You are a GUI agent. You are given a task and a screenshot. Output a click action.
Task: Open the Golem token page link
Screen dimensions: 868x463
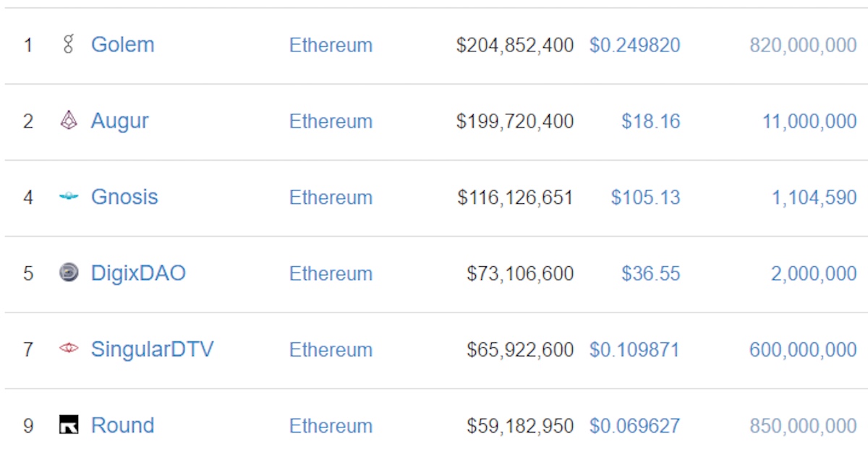[122, 45]
